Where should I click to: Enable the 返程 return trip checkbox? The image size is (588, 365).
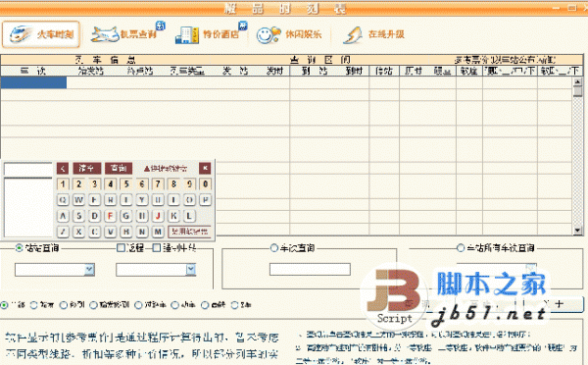(x=121, y=248)
